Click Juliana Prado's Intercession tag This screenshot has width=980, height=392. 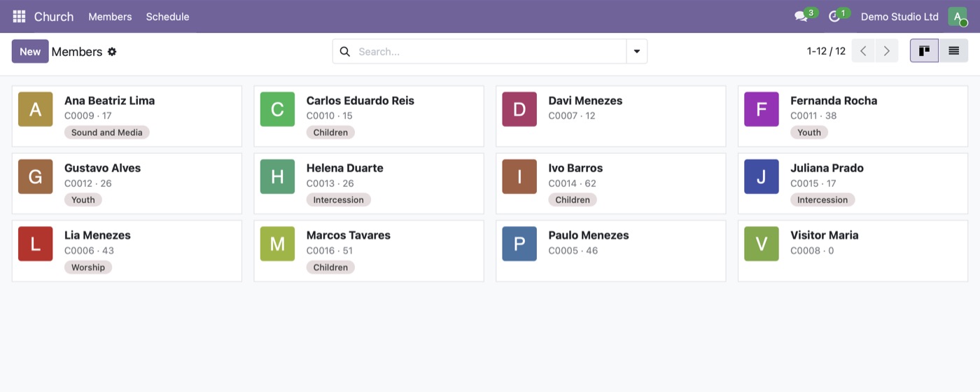[822, 199]
